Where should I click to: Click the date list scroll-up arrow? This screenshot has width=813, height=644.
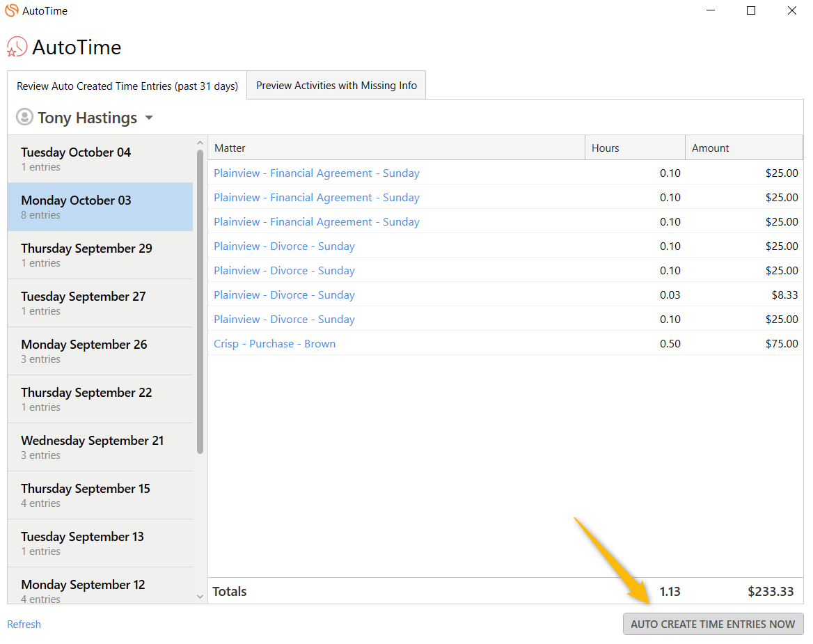(200, 143)
